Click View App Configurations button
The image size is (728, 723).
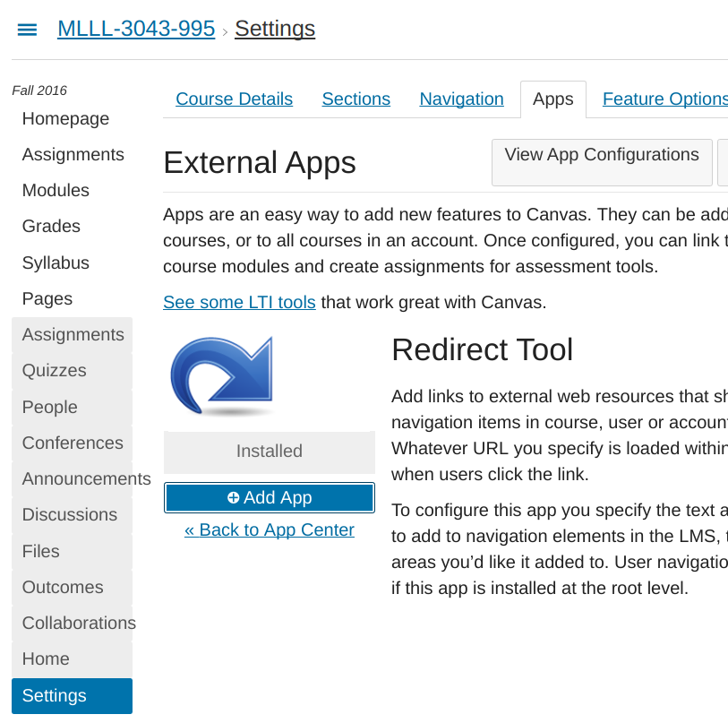[602, 162]
